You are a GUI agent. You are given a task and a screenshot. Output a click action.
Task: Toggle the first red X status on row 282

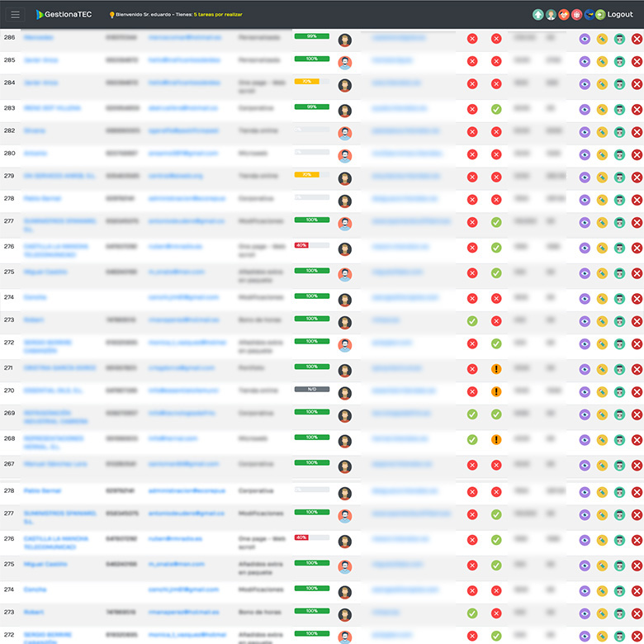coord(472,132)
